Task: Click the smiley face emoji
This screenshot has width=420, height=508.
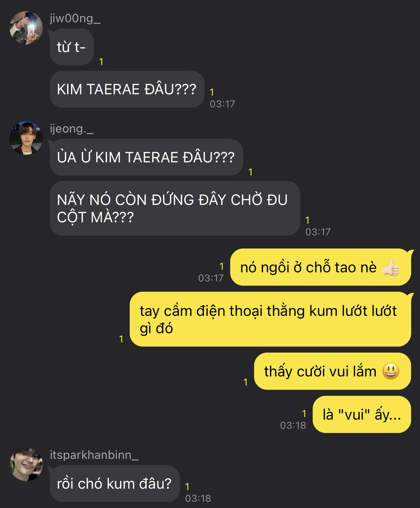Action: (x=391, y=371)
